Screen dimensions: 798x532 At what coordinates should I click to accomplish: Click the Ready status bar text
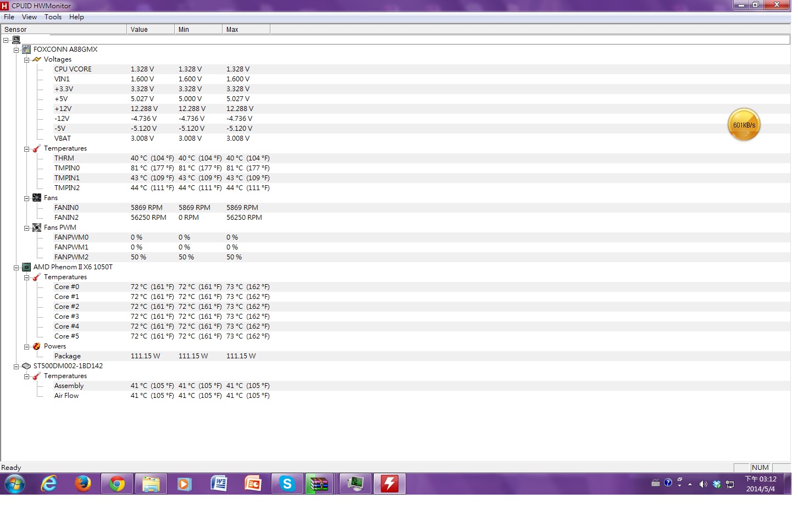[11, 468]
